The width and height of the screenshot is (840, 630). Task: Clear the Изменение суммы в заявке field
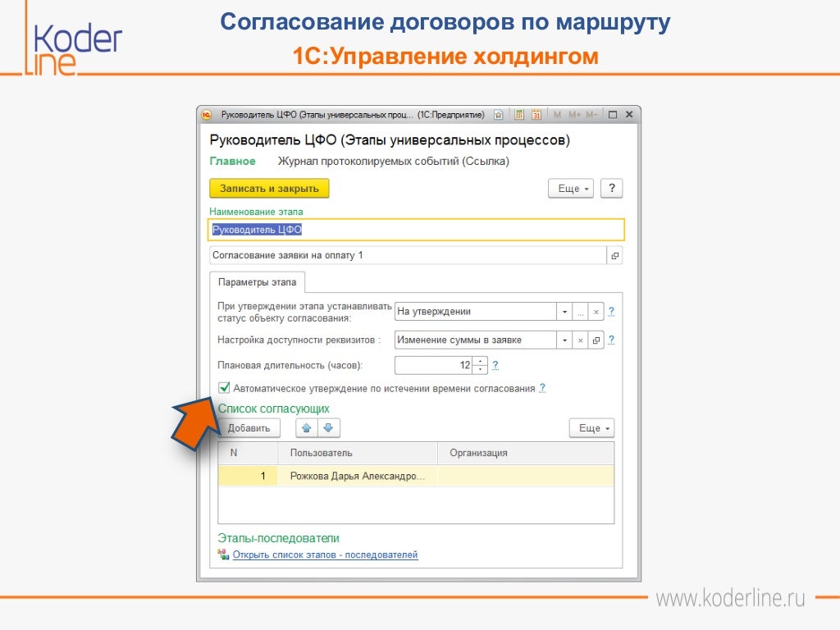coord(580,340)
